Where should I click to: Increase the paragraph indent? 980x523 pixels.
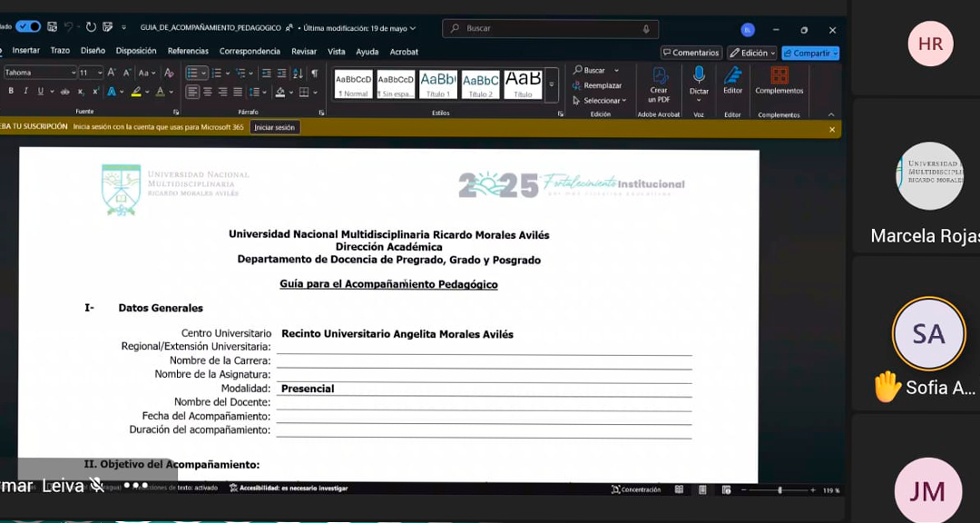pos(281,74)
